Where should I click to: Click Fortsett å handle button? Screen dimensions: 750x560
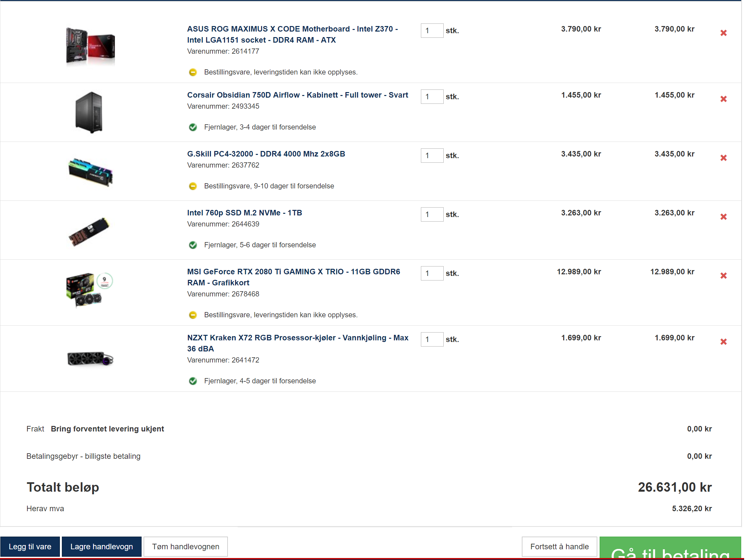tap(559, 546)
